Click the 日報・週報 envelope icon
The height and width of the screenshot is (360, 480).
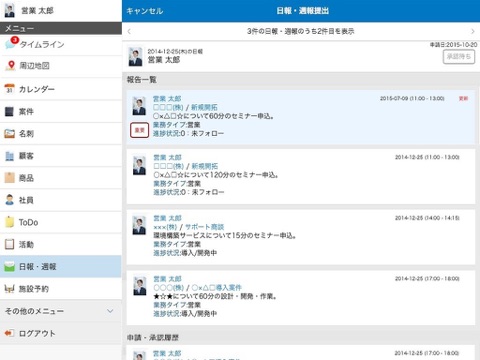pyautogui.click(x=10, y=267)
